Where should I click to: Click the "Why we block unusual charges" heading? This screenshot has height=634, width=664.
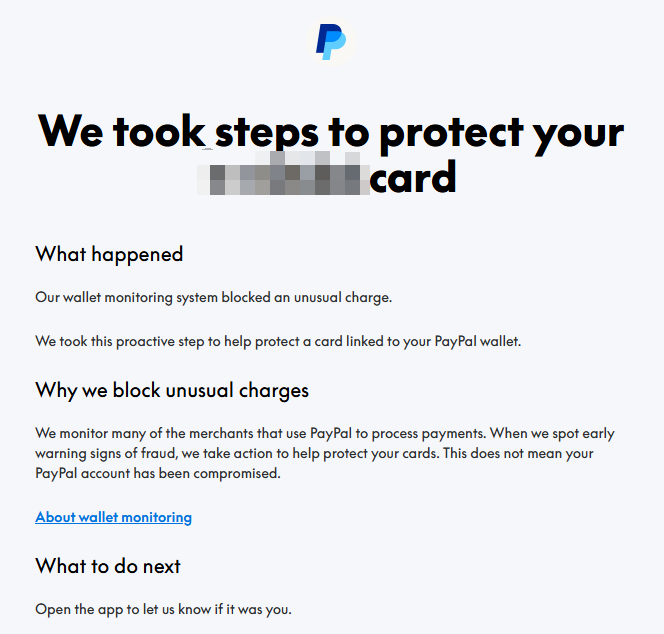[172, 389]
